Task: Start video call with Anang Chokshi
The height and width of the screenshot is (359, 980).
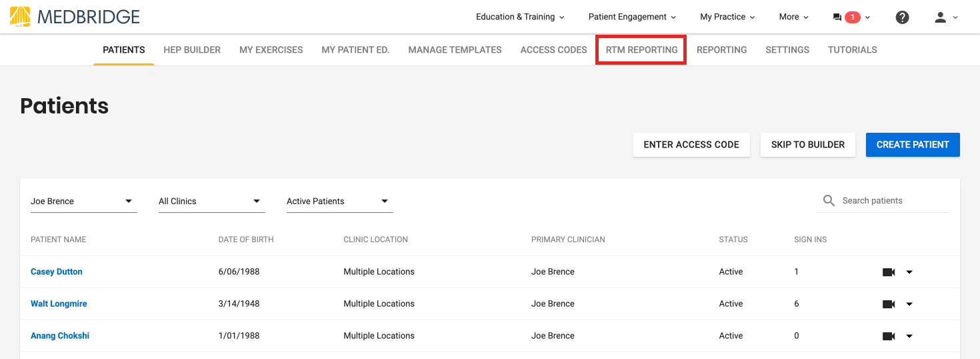Action: [889, 336]
